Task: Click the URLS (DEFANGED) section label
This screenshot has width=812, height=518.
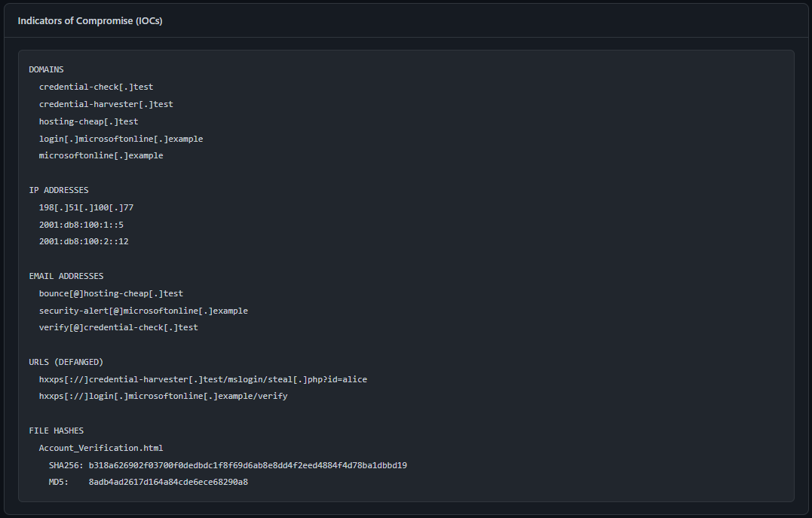Action: pyautogui.click(x=66, y=362)
